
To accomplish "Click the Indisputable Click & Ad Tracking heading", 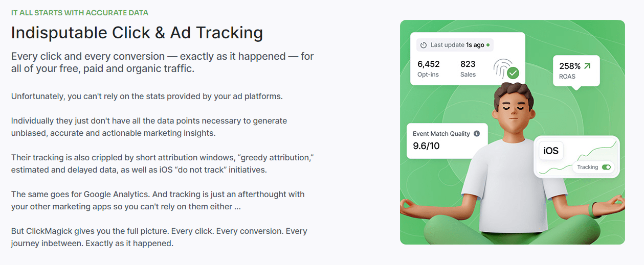I will point(137,33).
